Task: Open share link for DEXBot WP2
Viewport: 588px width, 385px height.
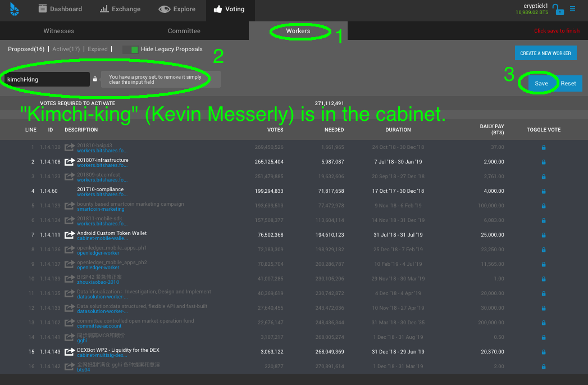Action: (70, 352)
